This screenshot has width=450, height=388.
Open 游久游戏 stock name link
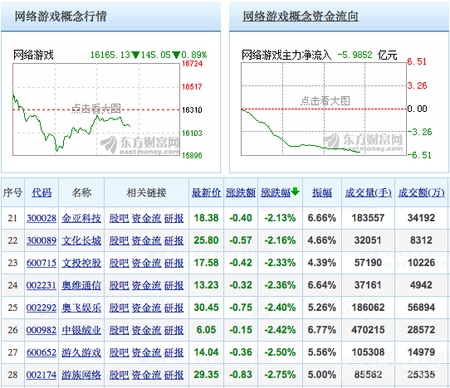81,352
